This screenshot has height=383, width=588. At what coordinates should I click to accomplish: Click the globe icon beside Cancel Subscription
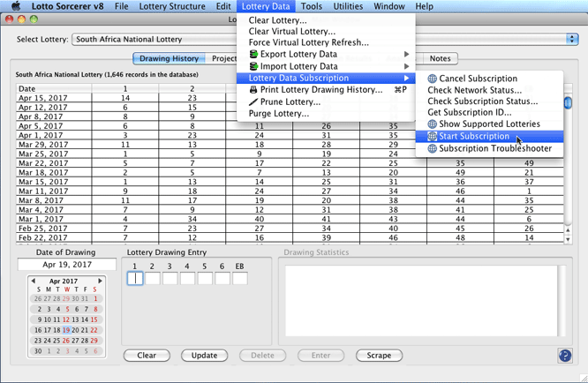tap(433, 79)
